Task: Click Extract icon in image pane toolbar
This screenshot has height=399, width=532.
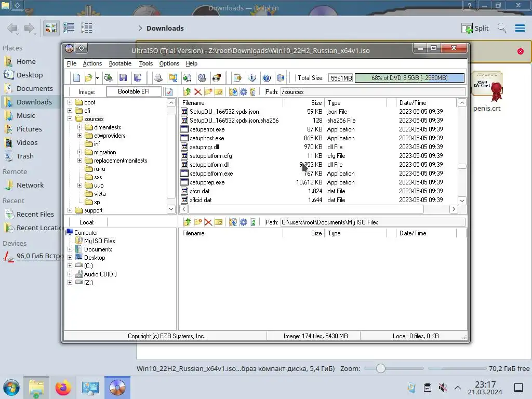Action: [x=233, y=91]
